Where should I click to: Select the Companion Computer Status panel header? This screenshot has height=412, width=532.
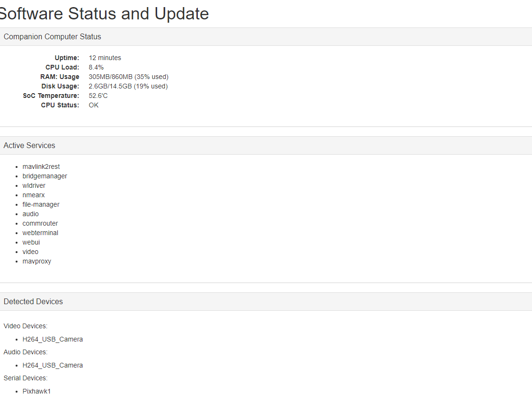[x=266, y=36]
